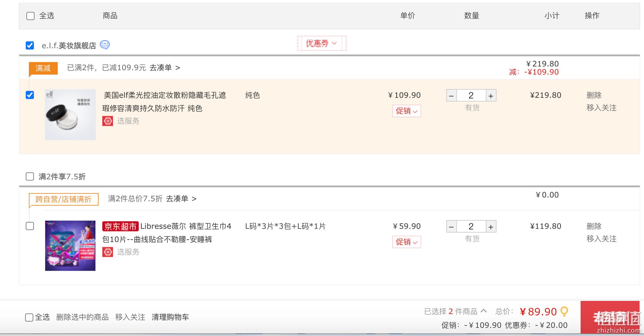Click Libresse quantity input field
This screenshot has height=336, width=644.
tap(471, 227)
